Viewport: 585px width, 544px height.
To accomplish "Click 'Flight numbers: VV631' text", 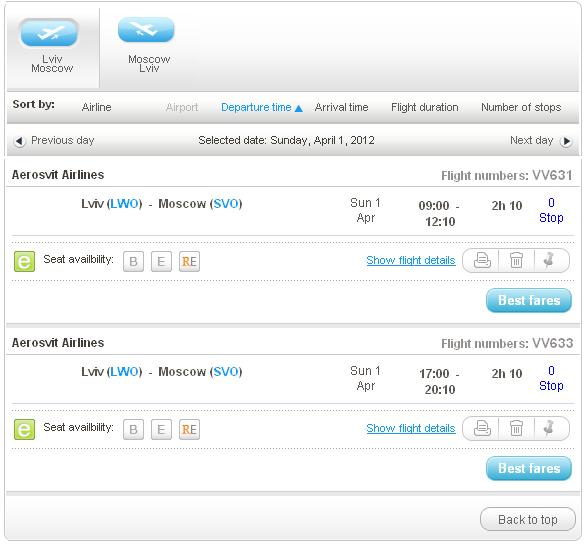I will [507, 175].
